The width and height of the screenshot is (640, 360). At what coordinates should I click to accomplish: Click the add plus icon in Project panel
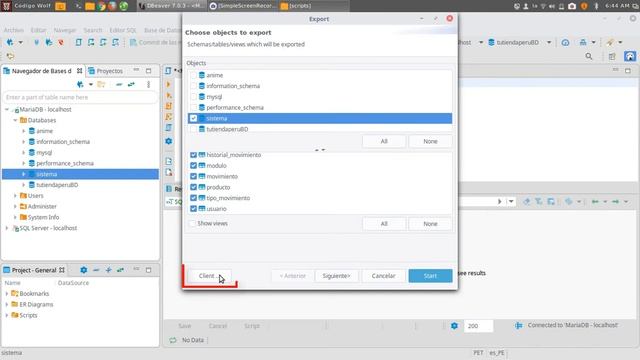point(109,270)
